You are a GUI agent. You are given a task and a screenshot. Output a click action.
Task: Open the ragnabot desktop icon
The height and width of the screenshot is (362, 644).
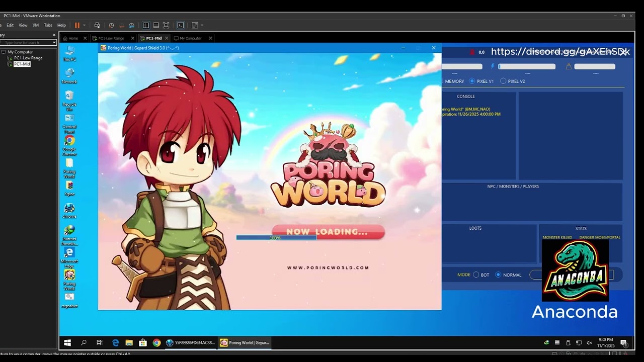tap(69, 300)
